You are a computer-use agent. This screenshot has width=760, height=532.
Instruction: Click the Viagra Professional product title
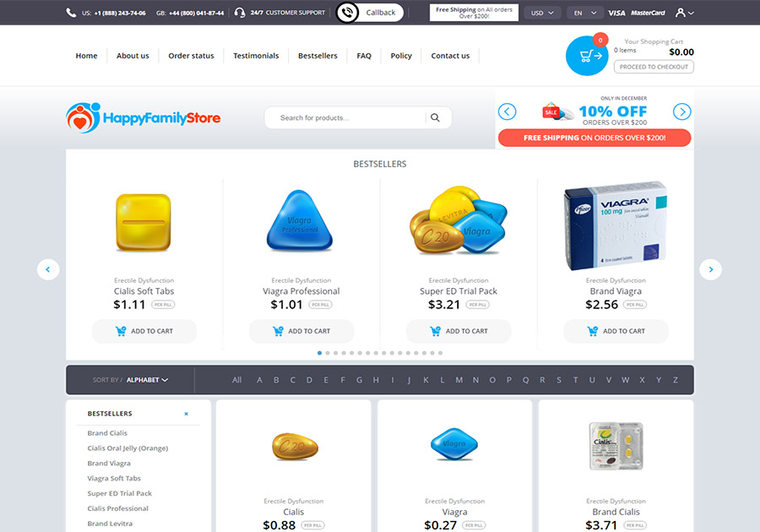coord(301,291)
